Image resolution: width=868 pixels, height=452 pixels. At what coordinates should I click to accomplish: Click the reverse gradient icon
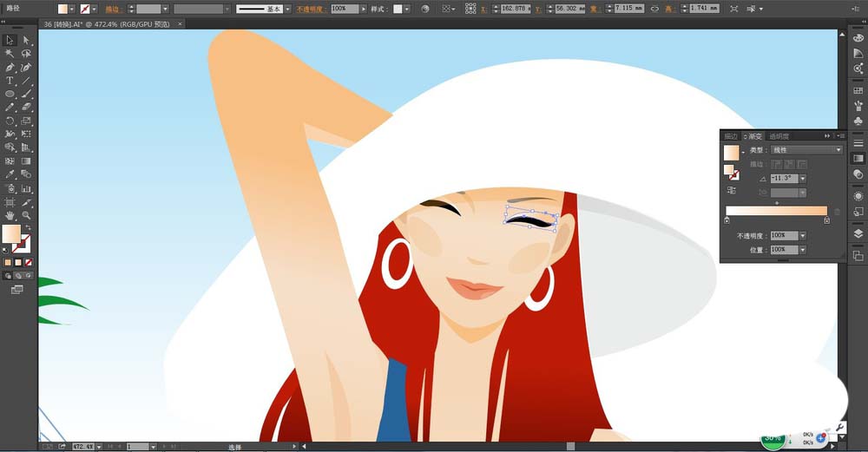[731, 190]
